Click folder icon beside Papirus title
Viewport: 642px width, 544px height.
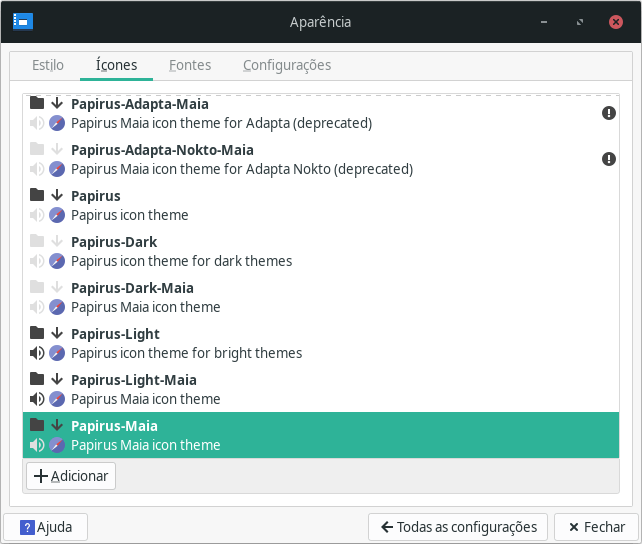[37, 194]
